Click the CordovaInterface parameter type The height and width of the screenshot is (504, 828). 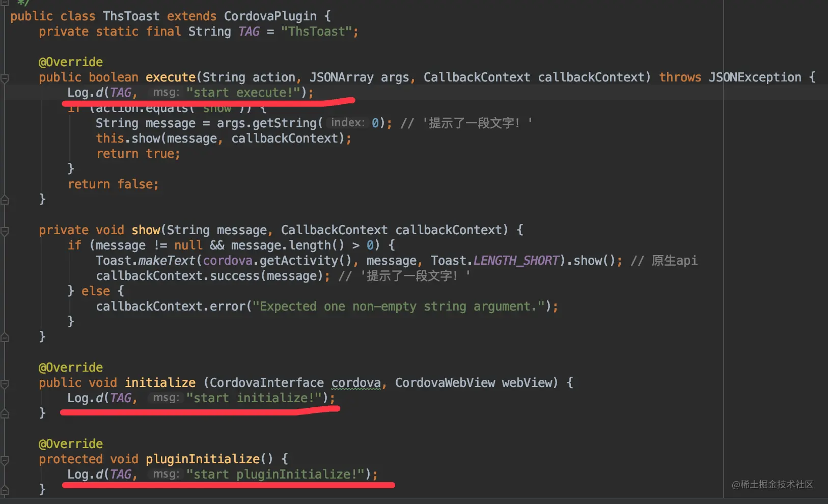267,383
